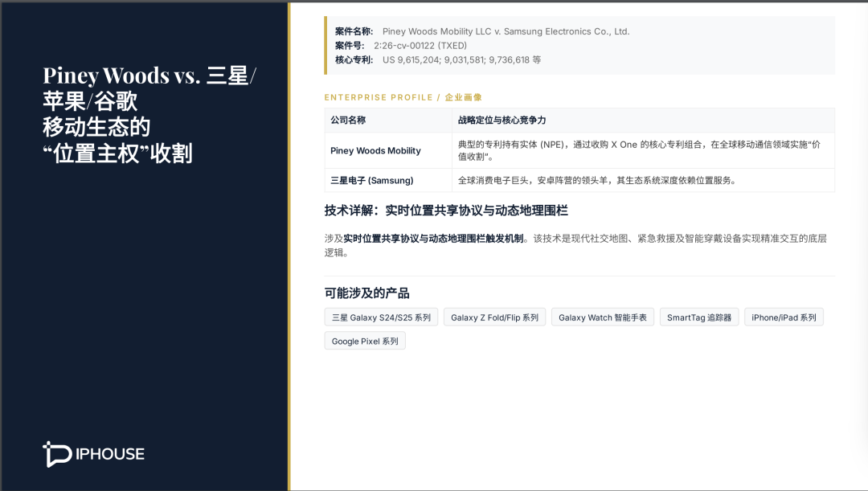
Task: Choose the SmartTag 追踪器 product tag
Action: (699, 317)
